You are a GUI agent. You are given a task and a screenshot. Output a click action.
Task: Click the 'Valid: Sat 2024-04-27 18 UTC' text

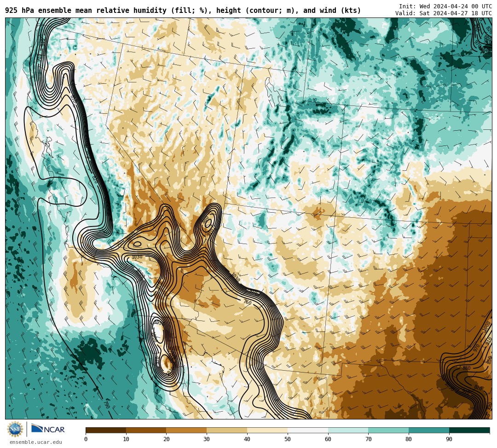[443, 13]
